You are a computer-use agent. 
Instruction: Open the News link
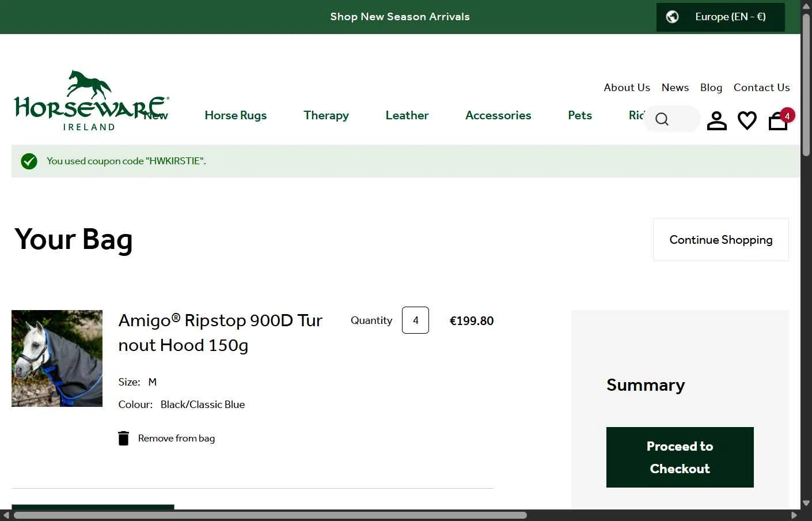[x=675, y=88]
